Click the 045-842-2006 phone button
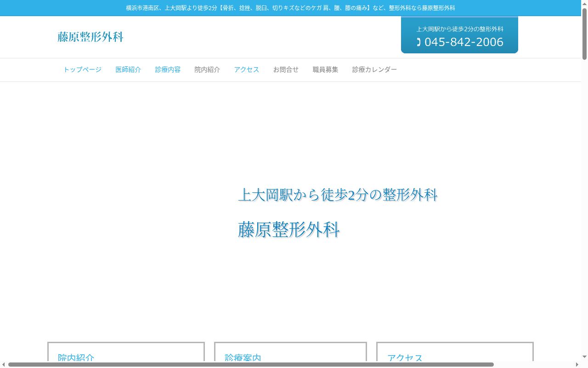This screenshot has width=588, height=368. click(x=459, y=35)
